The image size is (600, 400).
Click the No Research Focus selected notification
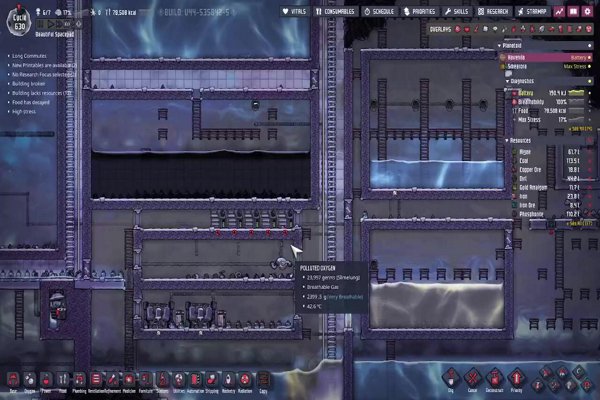[42, 75]
